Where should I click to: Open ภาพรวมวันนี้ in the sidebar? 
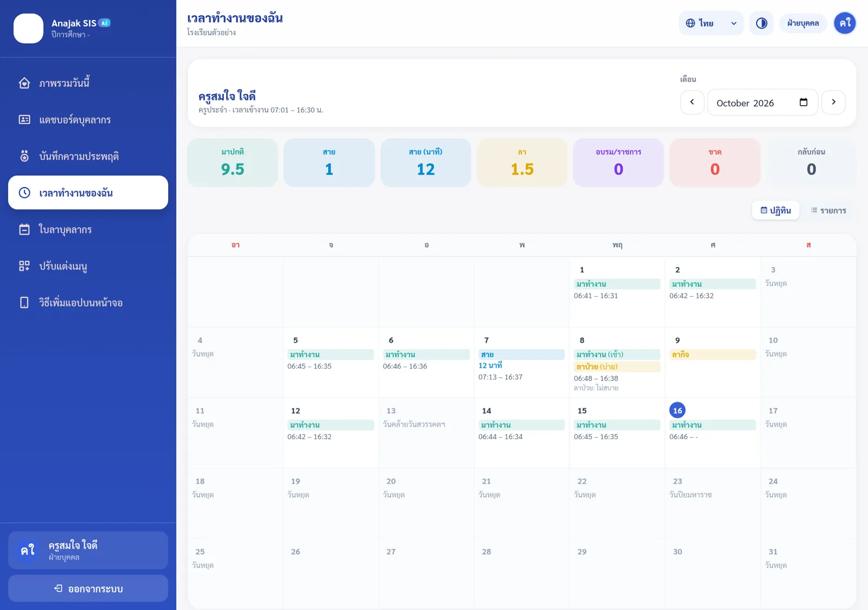tap(88, 83)
